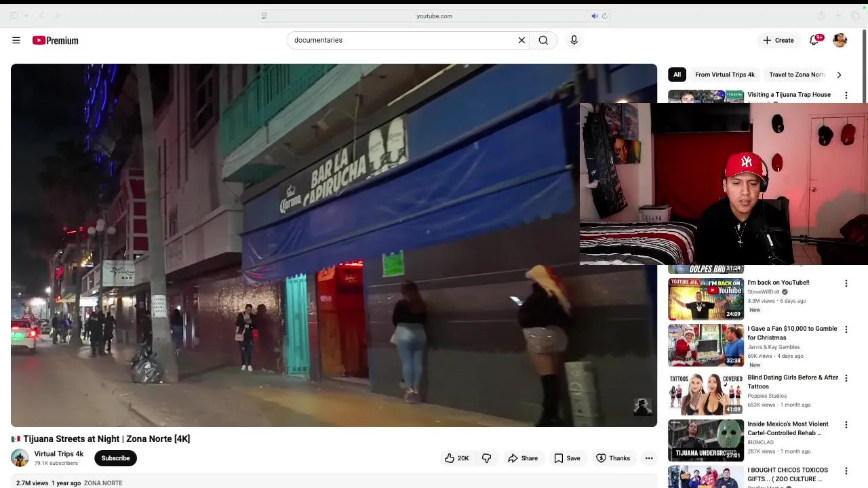This screenshot has height=488, width=868.
Task: Open options for Blind Dating Girls video
Action: click(846, 378)
